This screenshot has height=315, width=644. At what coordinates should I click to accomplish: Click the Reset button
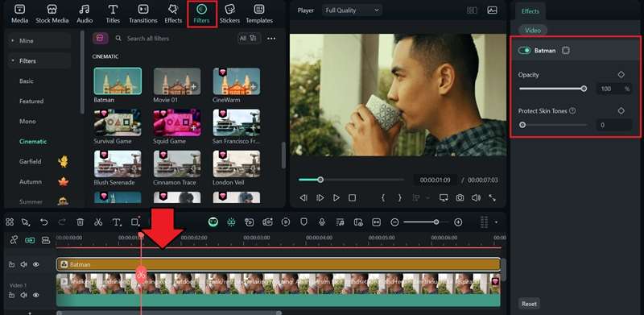[x=529, y=304]
